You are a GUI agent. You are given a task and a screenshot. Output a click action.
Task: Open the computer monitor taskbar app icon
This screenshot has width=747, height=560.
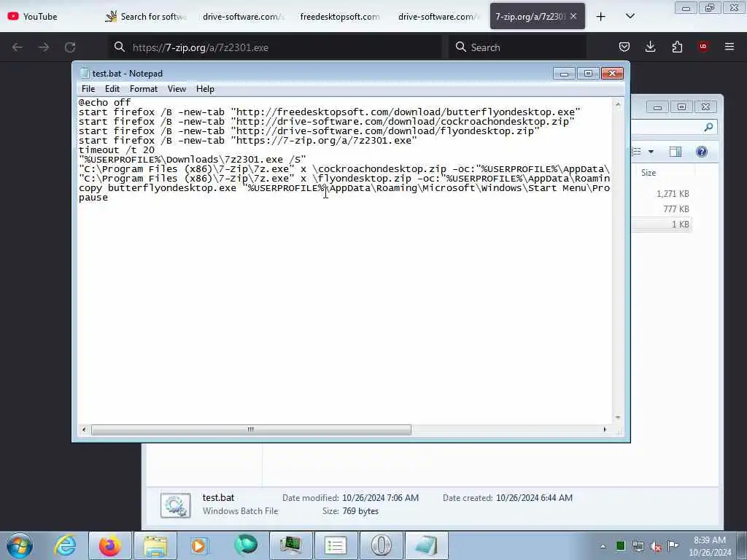click(x=290, y=545)
